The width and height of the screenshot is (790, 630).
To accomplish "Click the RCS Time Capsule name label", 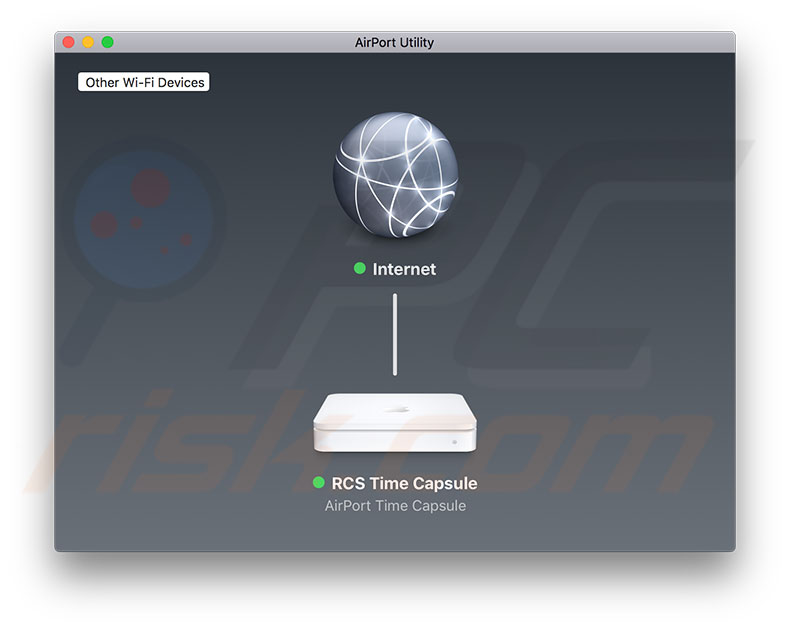I will [404, 483].
